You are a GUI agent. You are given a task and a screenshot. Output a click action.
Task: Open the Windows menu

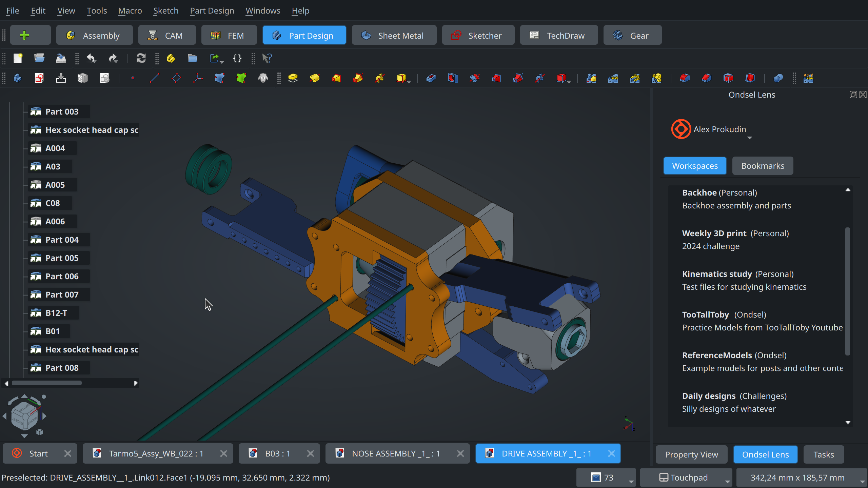pyautogui.click(x=263, y=11)
